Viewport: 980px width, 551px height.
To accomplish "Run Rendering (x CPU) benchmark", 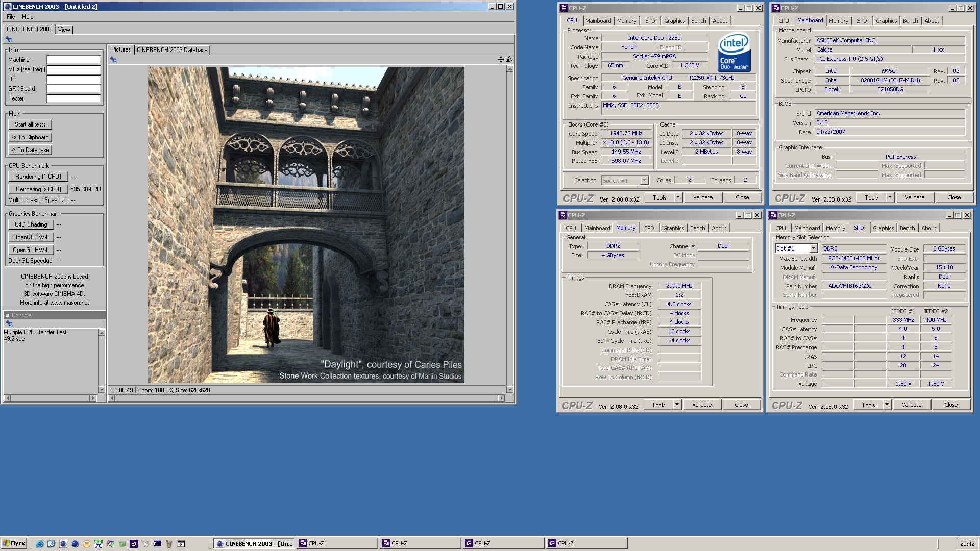I will tap(38, 189).
